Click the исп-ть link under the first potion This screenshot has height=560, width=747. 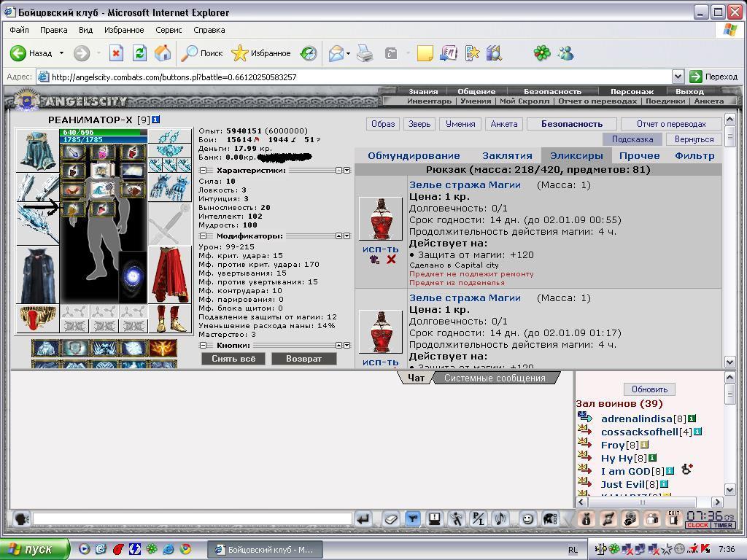[380, 249]
